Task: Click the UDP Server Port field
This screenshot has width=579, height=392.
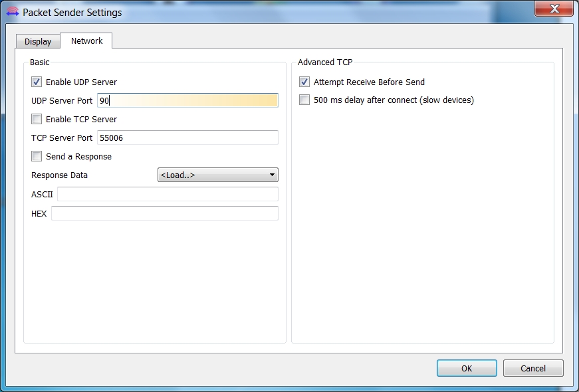Action: 187,100
